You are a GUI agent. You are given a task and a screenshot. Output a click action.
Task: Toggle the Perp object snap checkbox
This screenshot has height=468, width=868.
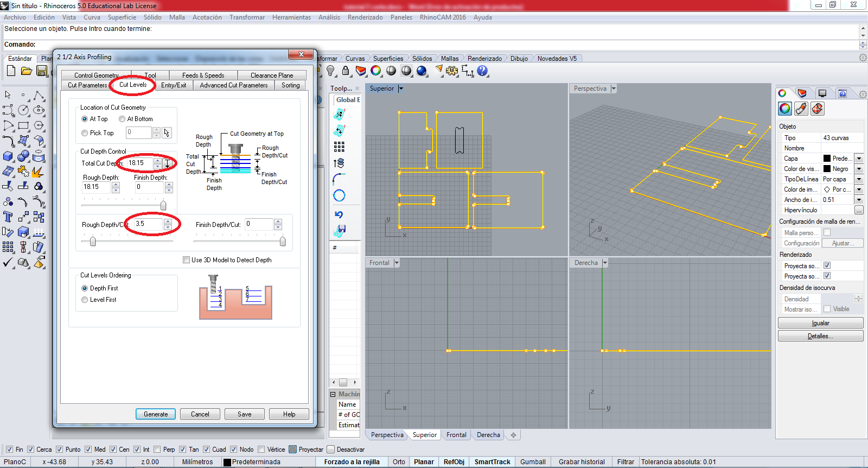click(x=157, y=449)
